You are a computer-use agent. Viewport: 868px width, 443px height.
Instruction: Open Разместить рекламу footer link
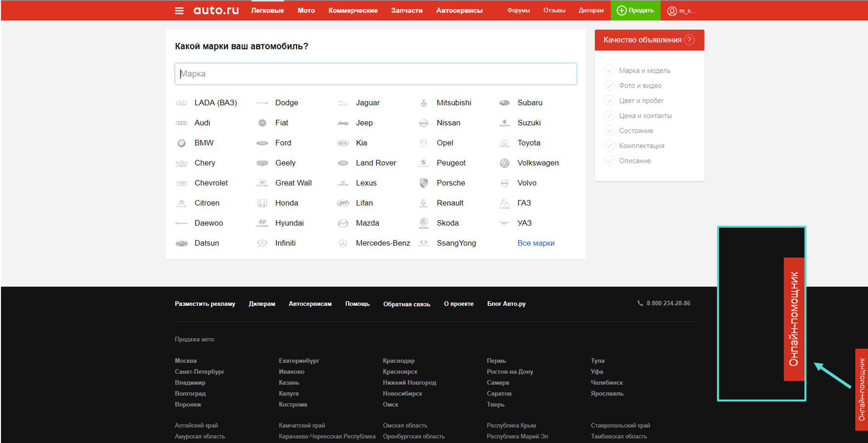[205, 304]
